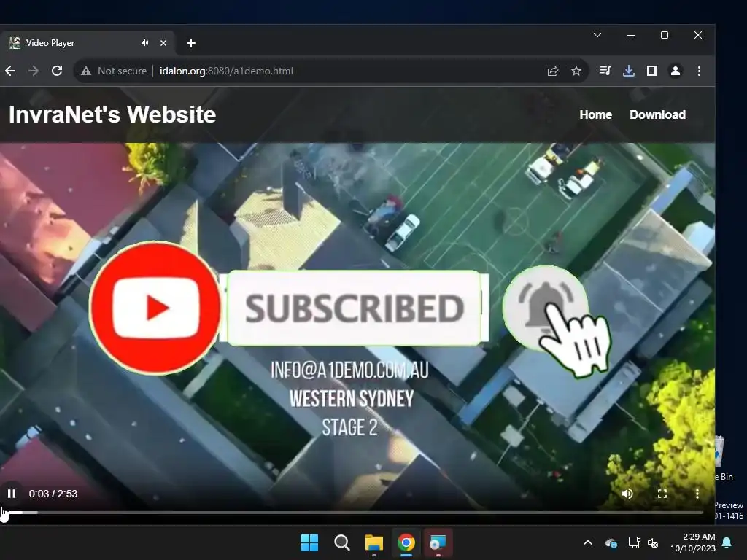Viewport: 747px width, 560px height.
Task: Click the video playback time 0:03 / 2:53
Action: tap(53, 494)
